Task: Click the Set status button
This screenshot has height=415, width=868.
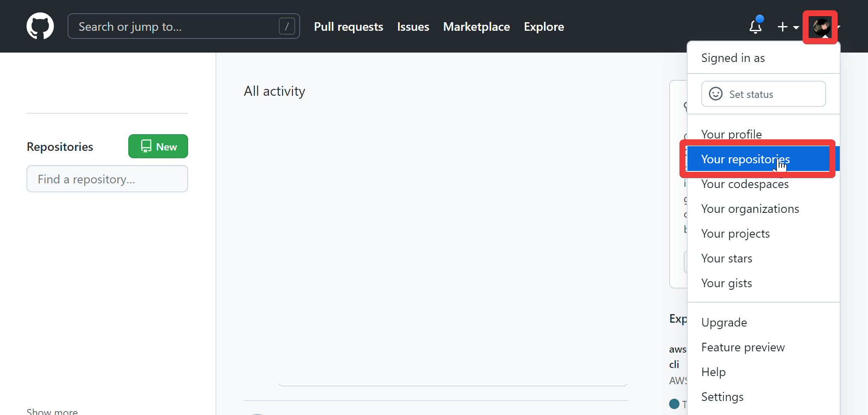Action: (x=763, y=94)
